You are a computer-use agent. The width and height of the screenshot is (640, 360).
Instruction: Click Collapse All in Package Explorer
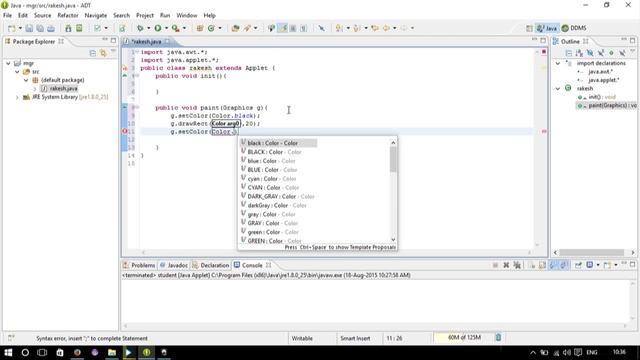tap(93, 53)
